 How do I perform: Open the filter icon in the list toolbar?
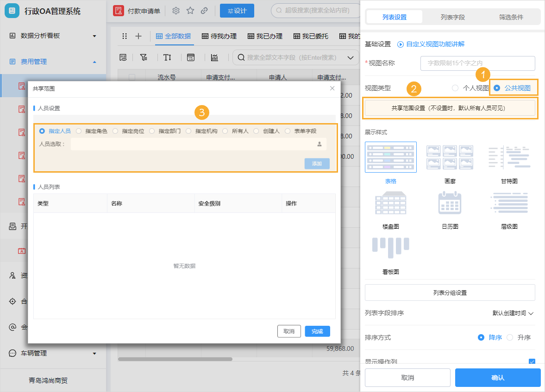click(x=144, y=57)
